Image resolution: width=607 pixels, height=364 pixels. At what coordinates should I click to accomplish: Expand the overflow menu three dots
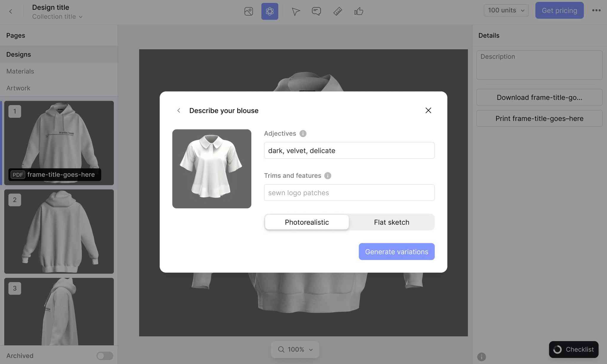click(x=596, y=10)
